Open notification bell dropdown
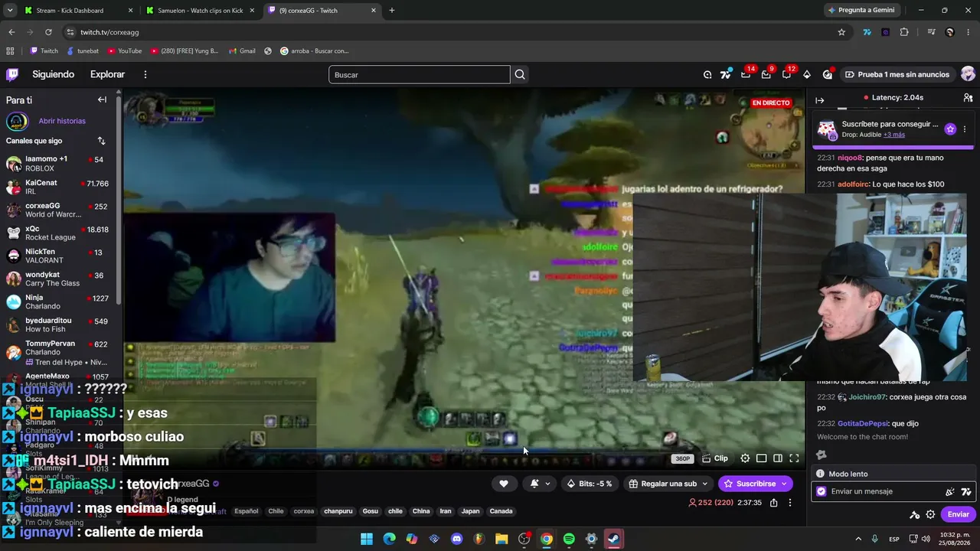This screenshot has height=551, width=980. coord(540,484)
